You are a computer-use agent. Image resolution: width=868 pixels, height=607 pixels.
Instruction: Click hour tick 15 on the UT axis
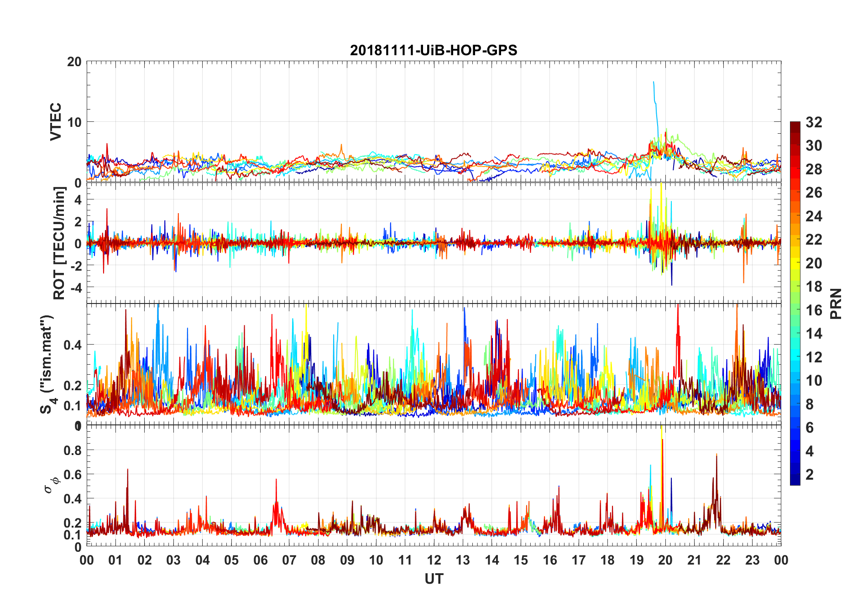(521, 560)
